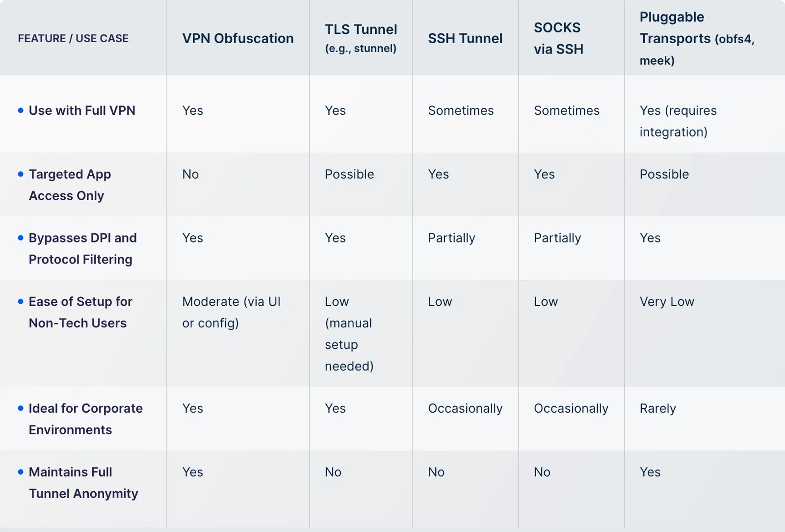
Task: Select Ideal for Corporate Environments row label
Action: tap(85, 419)
